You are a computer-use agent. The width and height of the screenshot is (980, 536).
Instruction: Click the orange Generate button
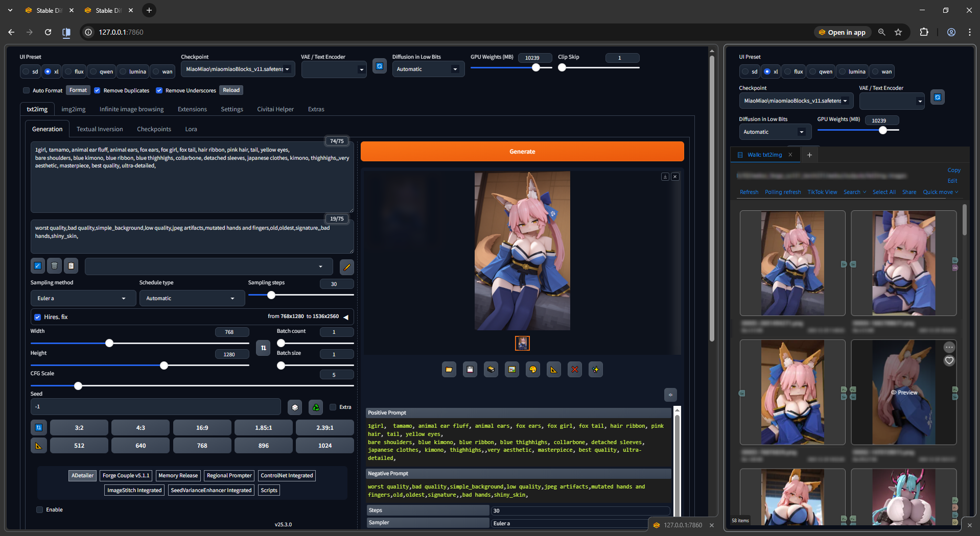click(522, 152)
